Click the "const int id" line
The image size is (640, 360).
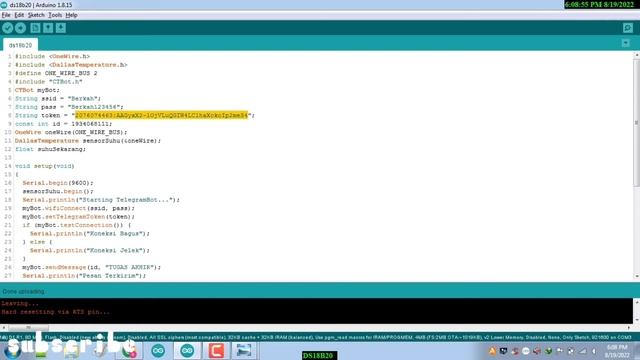pos(63,124)
